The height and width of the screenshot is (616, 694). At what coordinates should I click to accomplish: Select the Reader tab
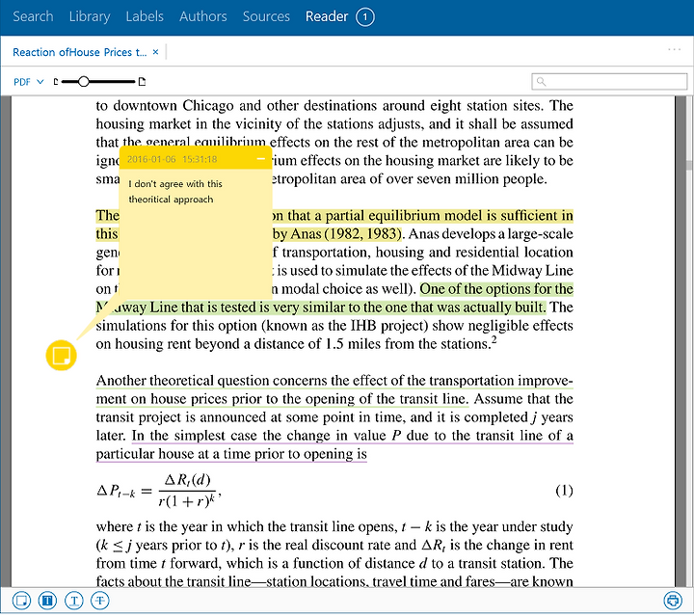coord(327,16)
